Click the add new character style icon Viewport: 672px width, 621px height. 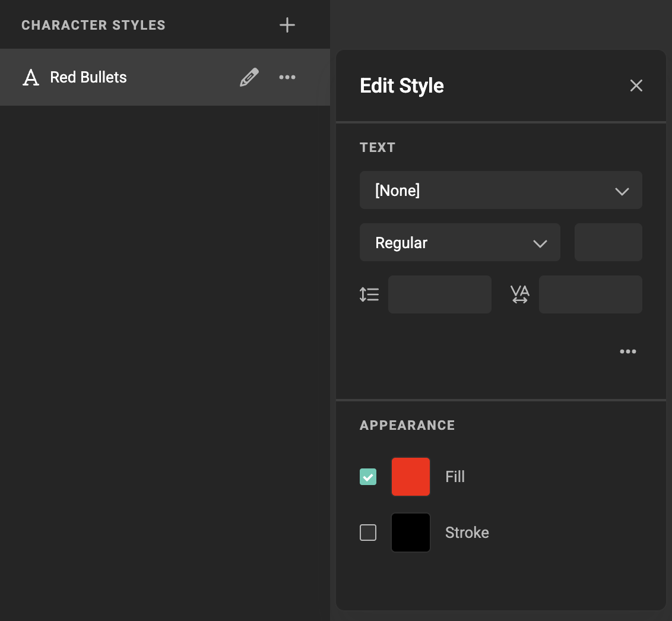click(x=287, y=25)
